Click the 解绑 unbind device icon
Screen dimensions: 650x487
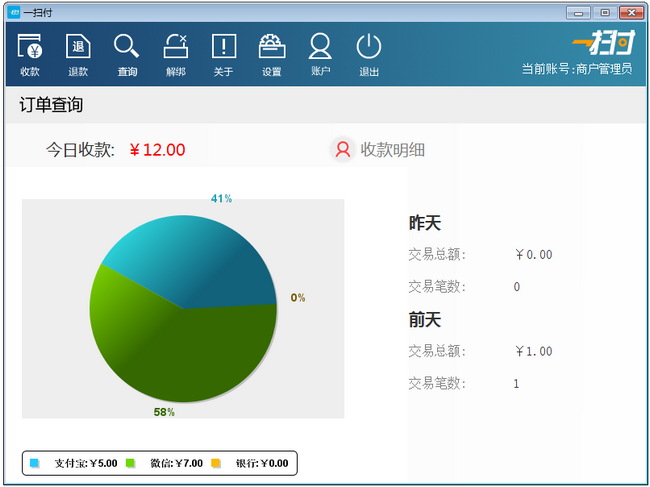pyautogui.click(x=175, y=46)
